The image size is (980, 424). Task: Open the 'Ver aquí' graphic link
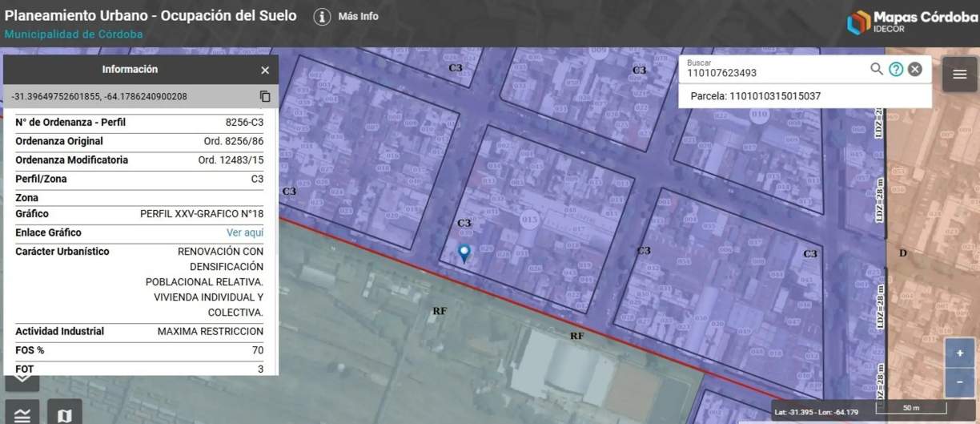[244, 232]
